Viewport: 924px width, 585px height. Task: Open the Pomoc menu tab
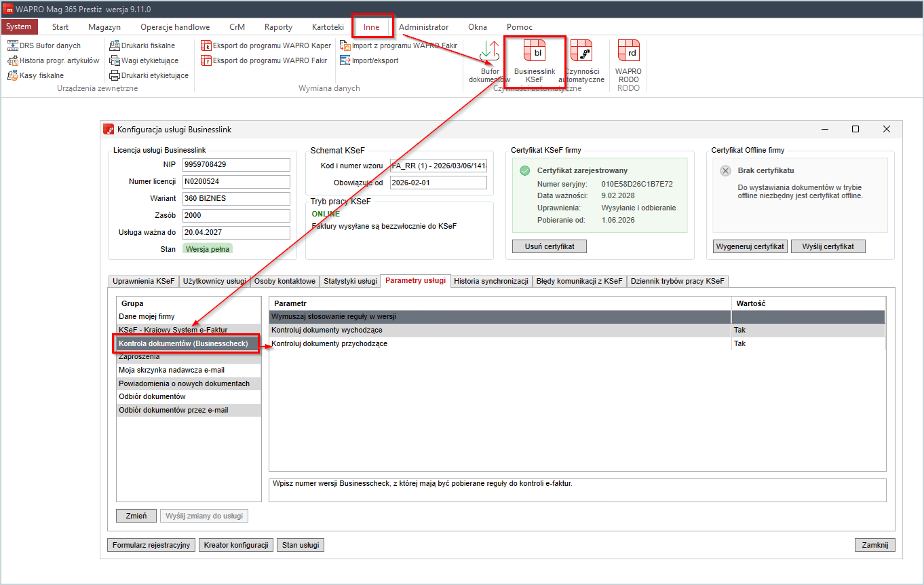coord(519,27)
